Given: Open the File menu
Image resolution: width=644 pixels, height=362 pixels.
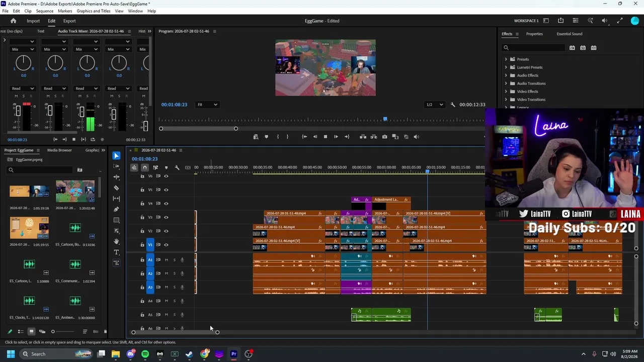Looking at the screenshot, I should point(5,11).
